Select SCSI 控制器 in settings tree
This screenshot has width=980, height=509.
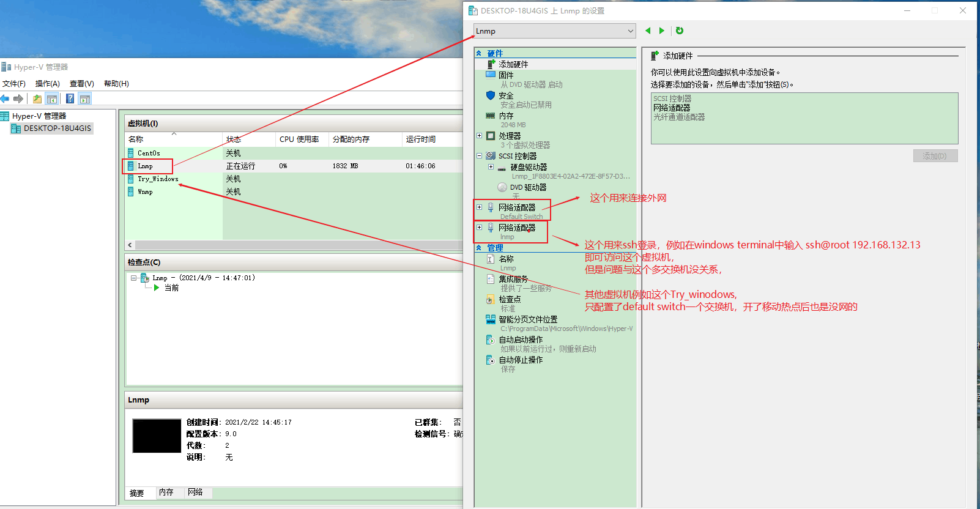coord(517,156)
